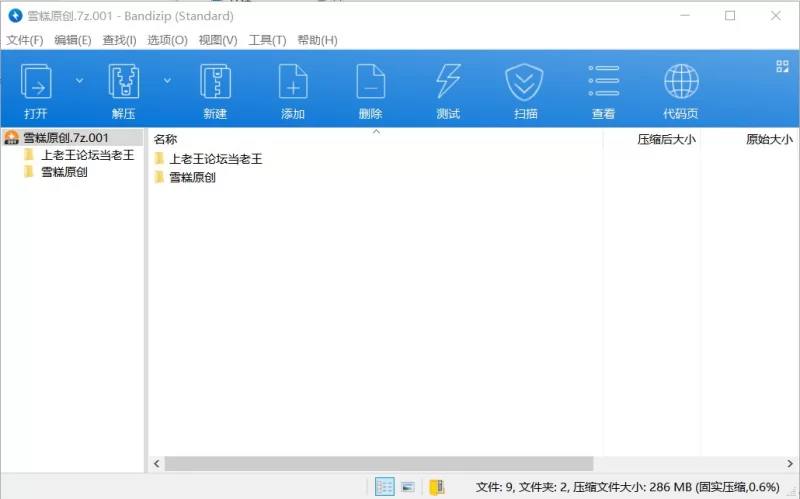
Task: Click the Open (打开) toolbar icon
Action: [36, 82]
